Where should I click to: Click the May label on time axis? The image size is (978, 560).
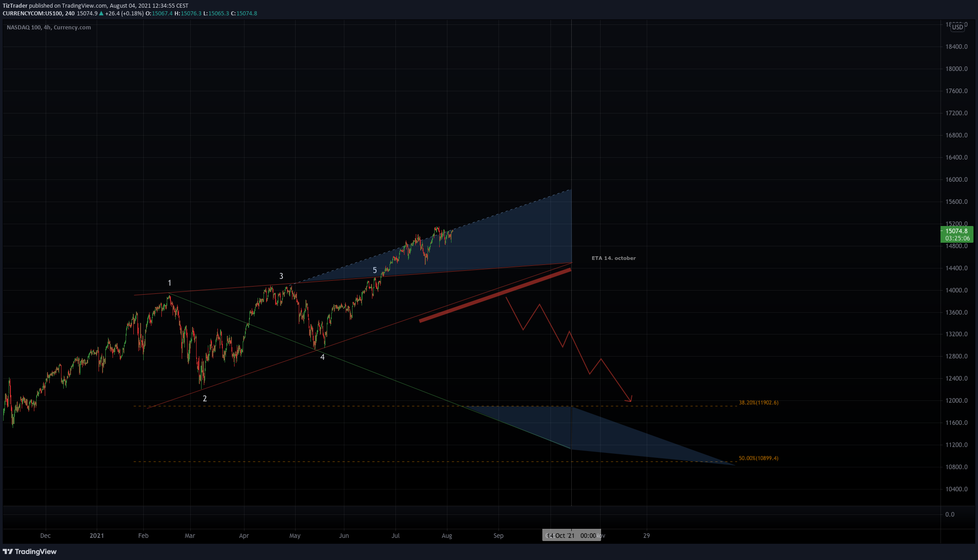295,536
